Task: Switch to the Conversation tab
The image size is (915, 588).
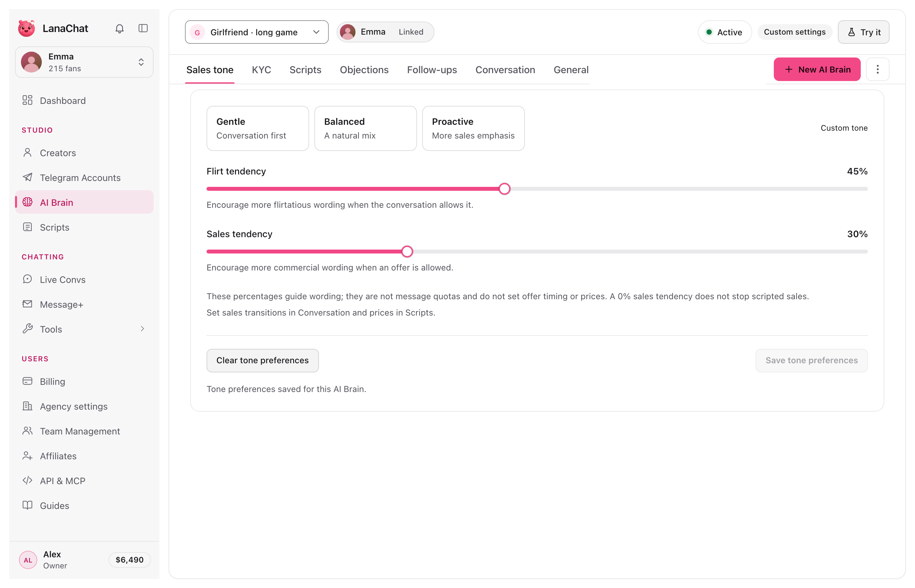Action: 505,70
